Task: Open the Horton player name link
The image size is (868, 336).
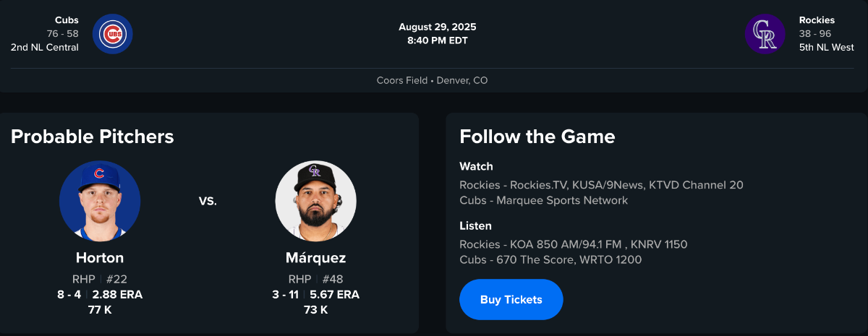Action: click(x=100, y=258)
